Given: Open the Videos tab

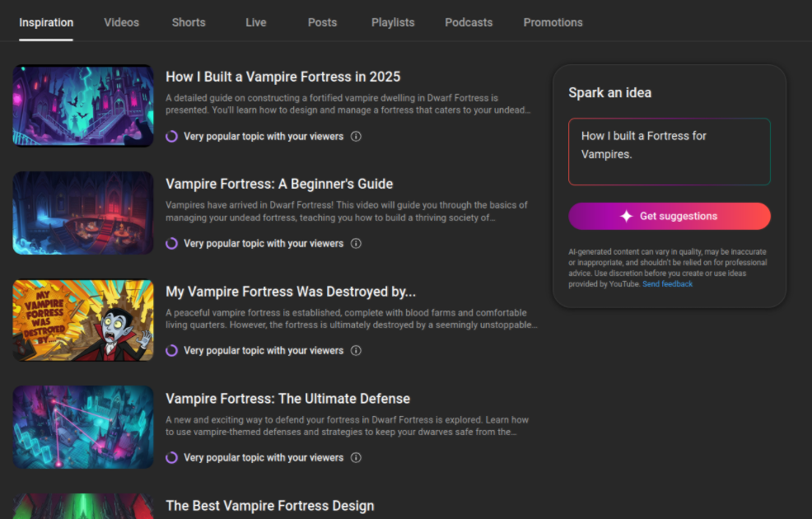Looking at the screenshot, I should [x=121, y=23].
